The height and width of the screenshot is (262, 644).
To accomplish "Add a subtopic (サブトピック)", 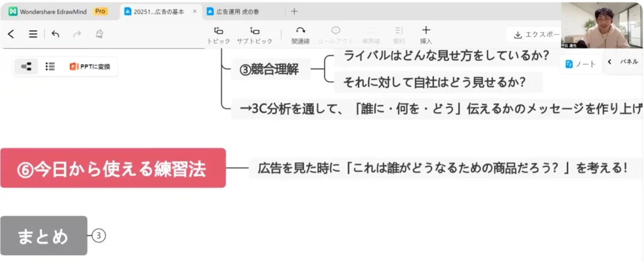I will point(254,35).
